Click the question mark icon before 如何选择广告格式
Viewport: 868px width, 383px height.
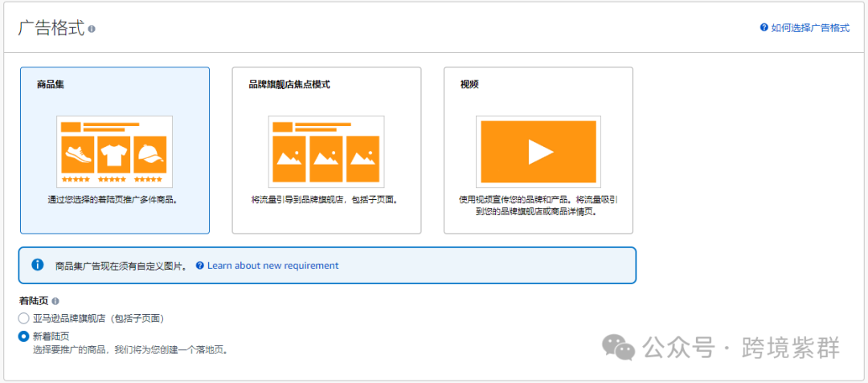[x=764, y=27]
